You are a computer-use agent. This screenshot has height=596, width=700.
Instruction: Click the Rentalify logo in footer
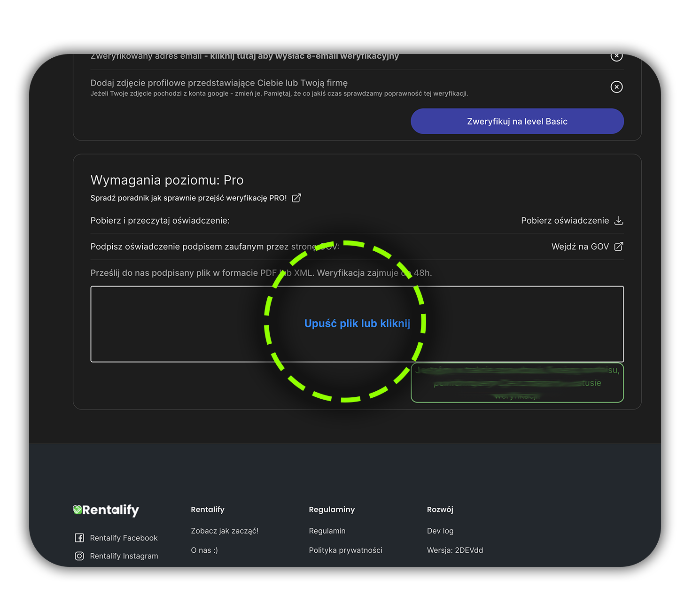(106, 510)
